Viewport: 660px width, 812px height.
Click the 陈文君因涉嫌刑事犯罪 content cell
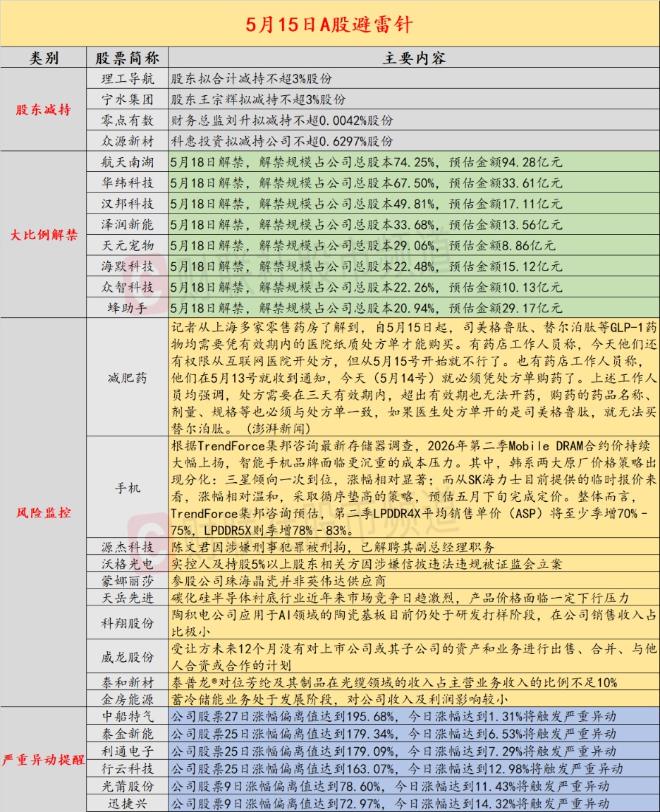[x=414, y=547]
